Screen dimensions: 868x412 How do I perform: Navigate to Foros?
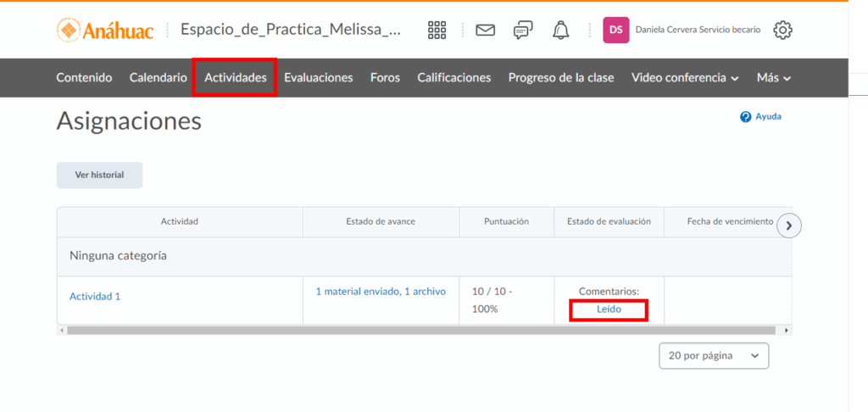click(x=385, y=77)
